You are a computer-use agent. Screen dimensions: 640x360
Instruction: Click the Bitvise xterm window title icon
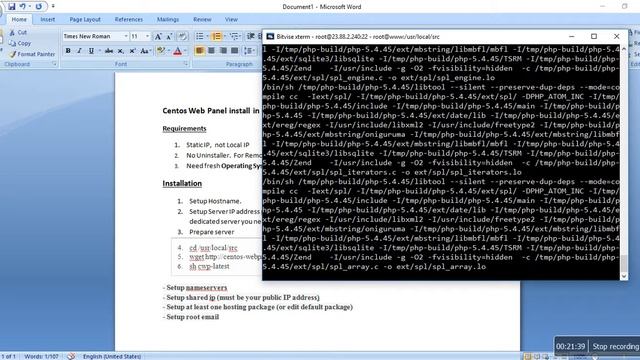pyautogui.click(x=270, y=36)
